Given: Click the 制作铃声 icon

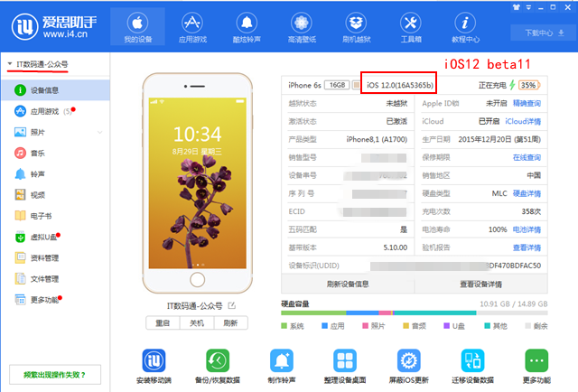Looking at the screenshot, I should click(282, 360).
